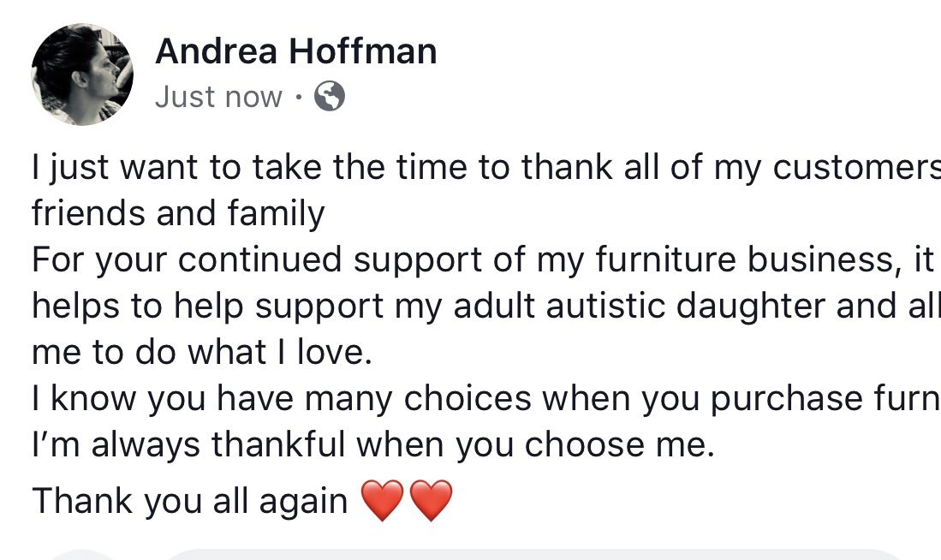Click the word 'customers' in first line
This screenshot has width=941, height=560.
[x=856, y=167]
